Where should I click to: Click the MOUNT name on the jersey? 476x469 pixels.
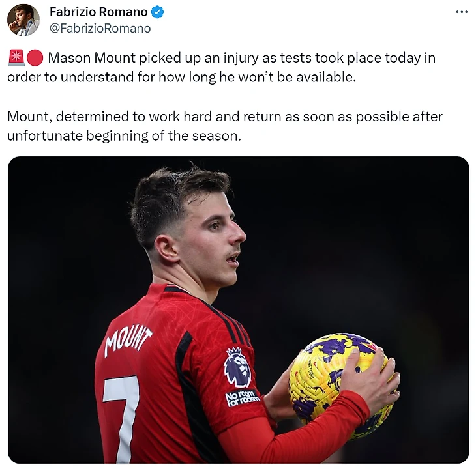click(128, 341)
